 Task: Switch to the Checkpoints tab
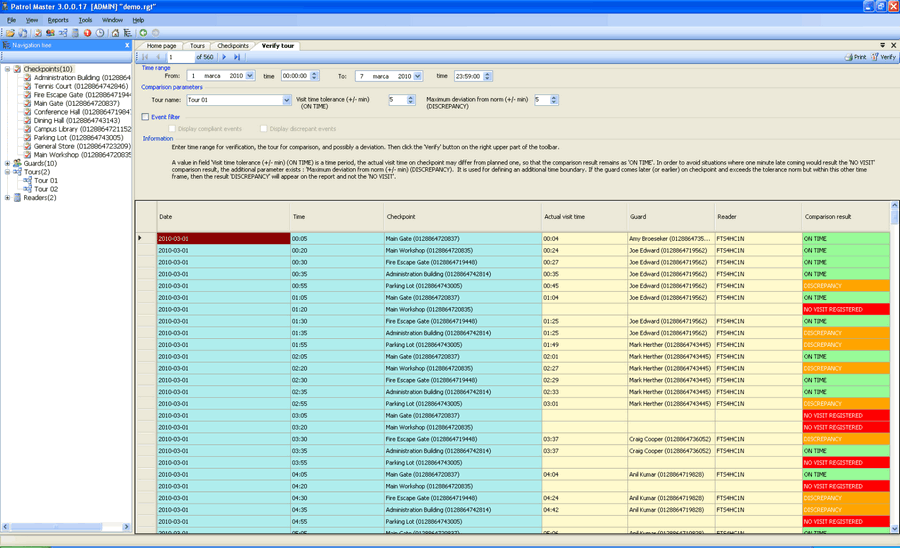233,46
